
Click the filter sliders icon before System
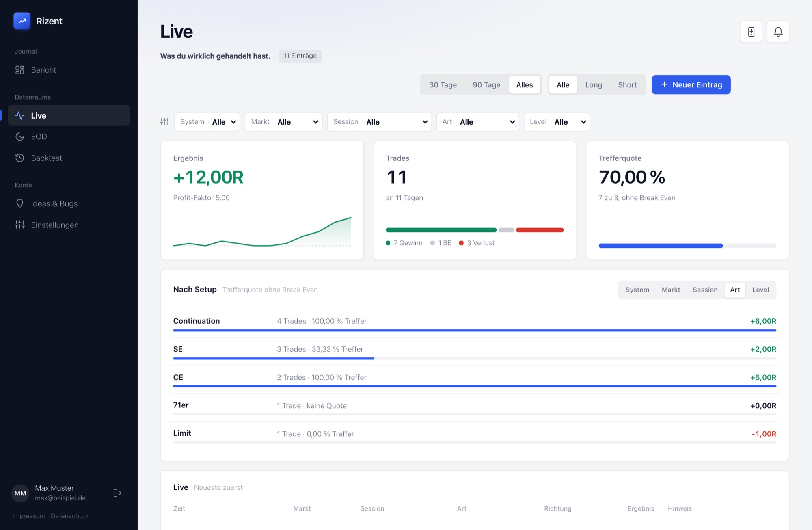164,121
